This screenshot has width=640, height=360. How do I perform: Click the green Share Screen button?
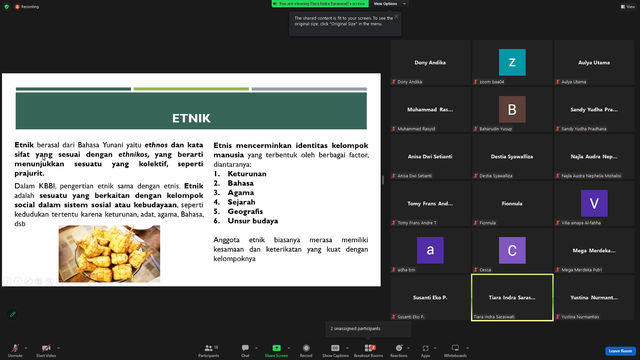[276, 350]
